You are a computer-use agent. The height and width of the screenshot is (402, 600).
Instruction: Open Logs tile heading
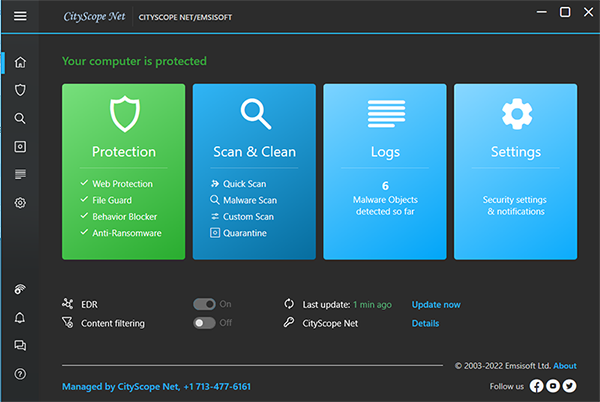(385, 152)
